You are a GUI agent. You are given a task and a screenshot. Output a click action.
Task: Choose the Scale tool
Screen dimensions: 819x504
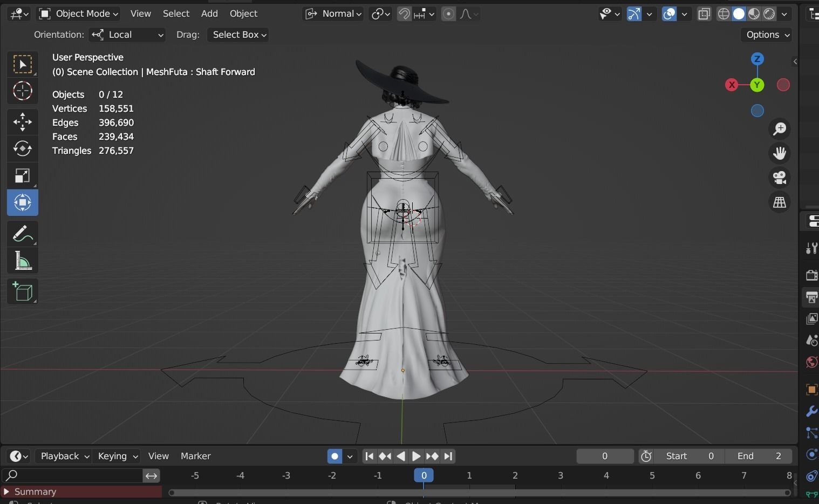(x=23, y=175)
